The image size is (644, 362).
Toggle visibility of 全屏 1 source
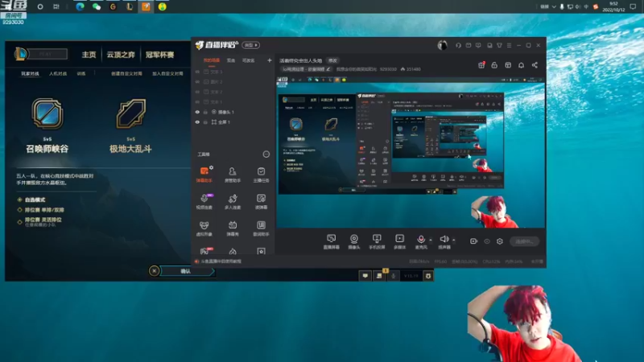(x=197, y=122)
